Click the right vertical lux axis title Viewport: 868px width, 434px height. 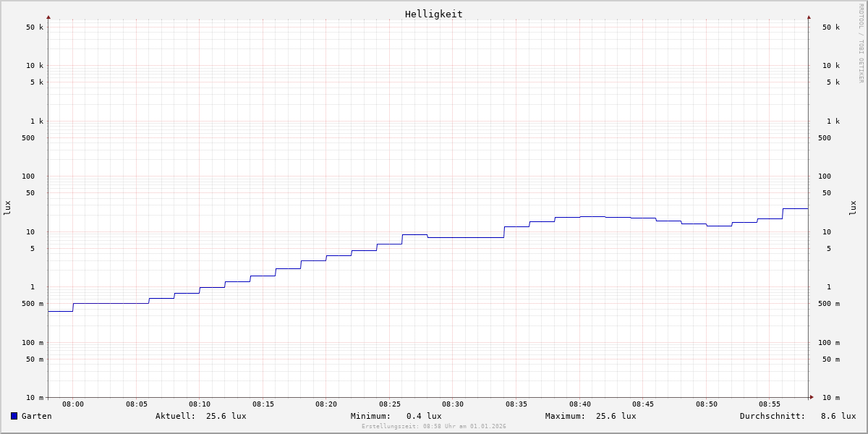pyautogui.click(x=853, y=208)
